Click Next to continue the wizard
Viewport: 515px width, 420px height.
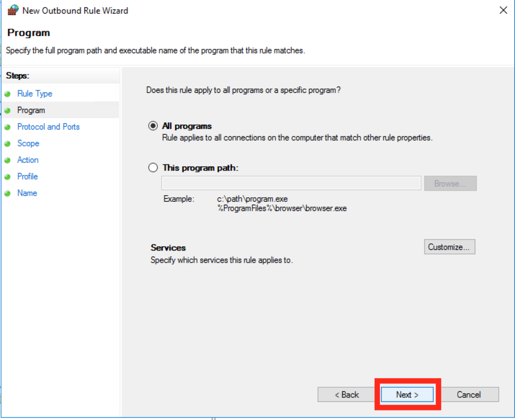pos(406,394)
